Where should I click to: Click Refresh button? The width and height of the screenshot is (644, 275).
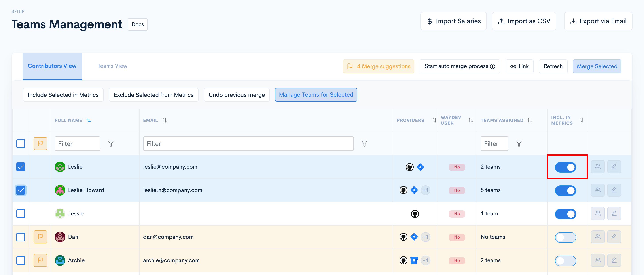click(x=553, y=66)
